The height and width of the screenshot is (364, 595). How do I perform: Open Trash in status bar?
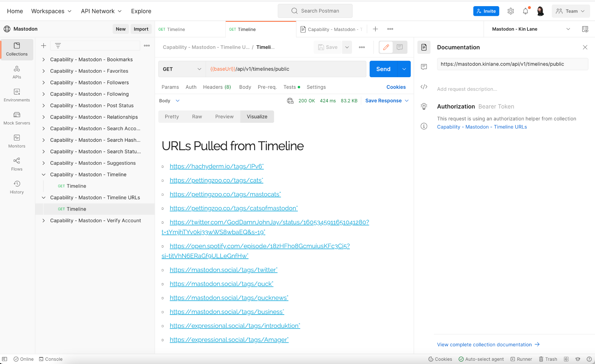[x=548, y=359]
